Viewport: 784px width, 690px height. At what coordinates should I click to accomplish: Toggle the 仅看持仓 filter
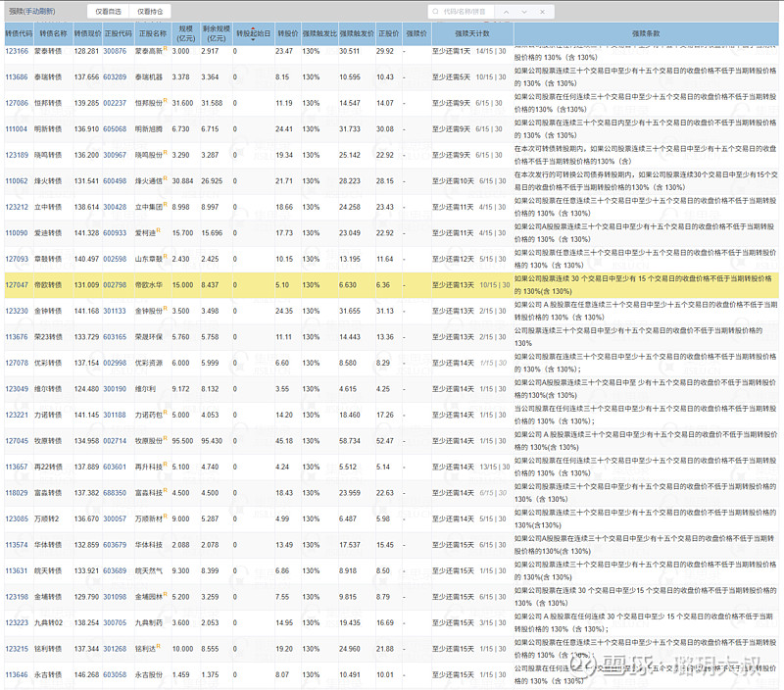(x=151, y=12)
